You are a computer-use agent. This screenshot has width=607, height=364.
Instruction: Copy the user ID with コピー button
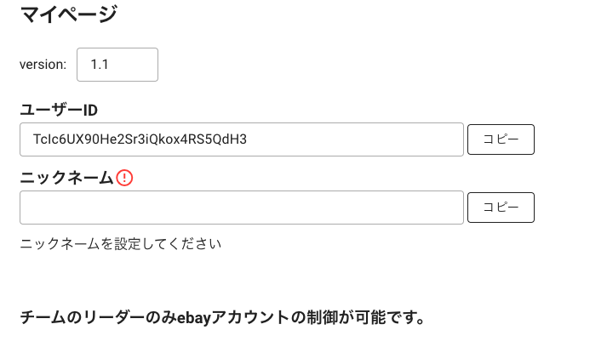point(501,139)
